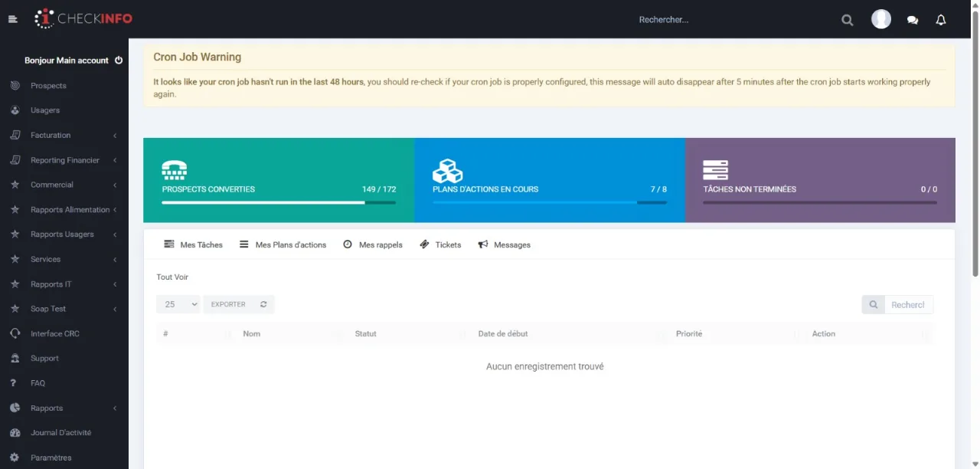This screenshot has width=980, height=469.
Task: Switch to the Mes rappels tab
Action: [x=373, y=244]
